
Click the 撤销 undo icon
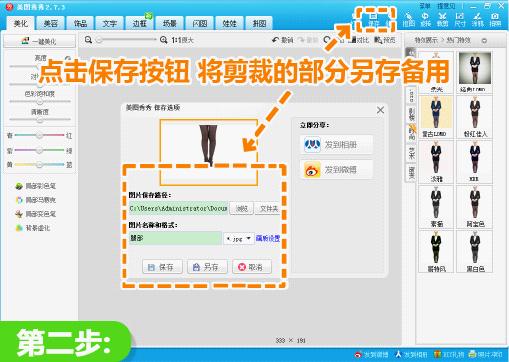click(x=282, y=40)
